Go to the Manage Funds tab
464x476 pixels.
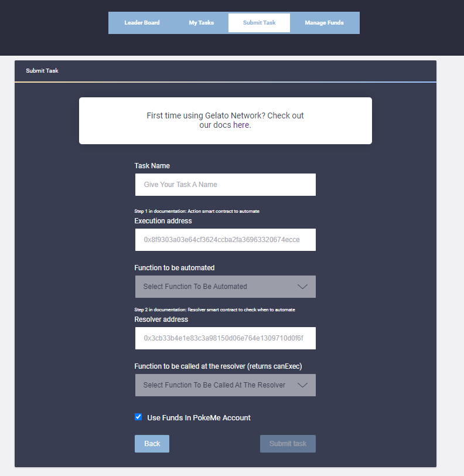click(324, 23)
